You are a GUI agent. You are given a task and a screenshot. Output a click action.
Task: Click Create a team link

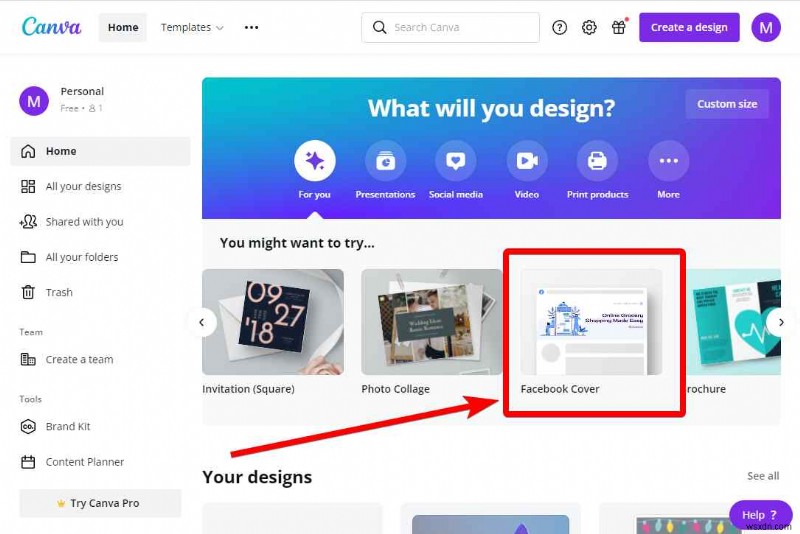[100, 359]
